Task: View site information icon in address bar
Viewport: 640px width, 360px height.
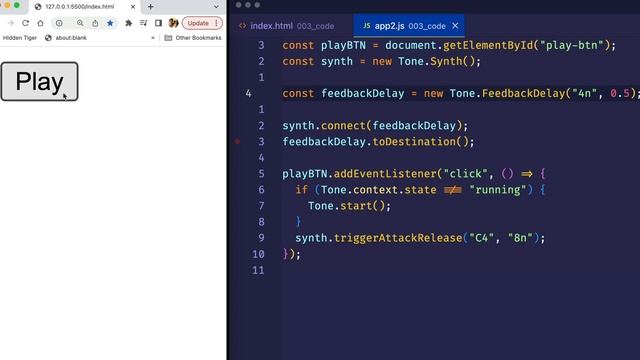Action: tap(59, 23)
